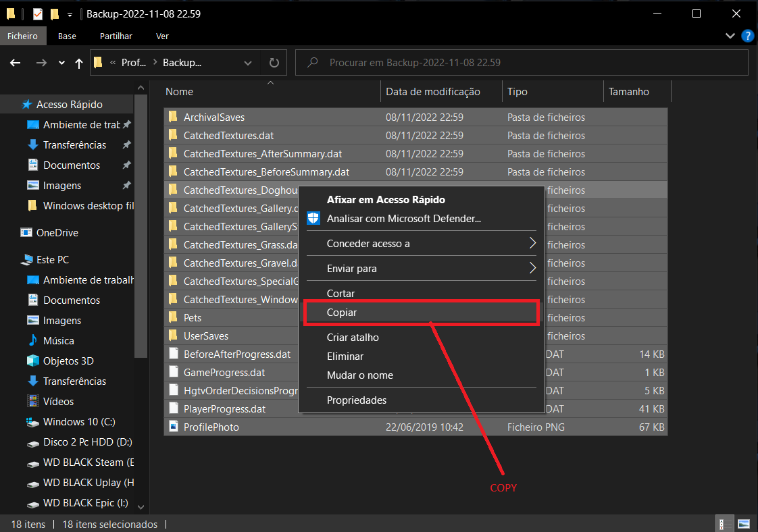Open Objetos 3D in navigation pane
The height and width of the screenshot is (532, 758).
pyautogui.click(x=68, y=361)
